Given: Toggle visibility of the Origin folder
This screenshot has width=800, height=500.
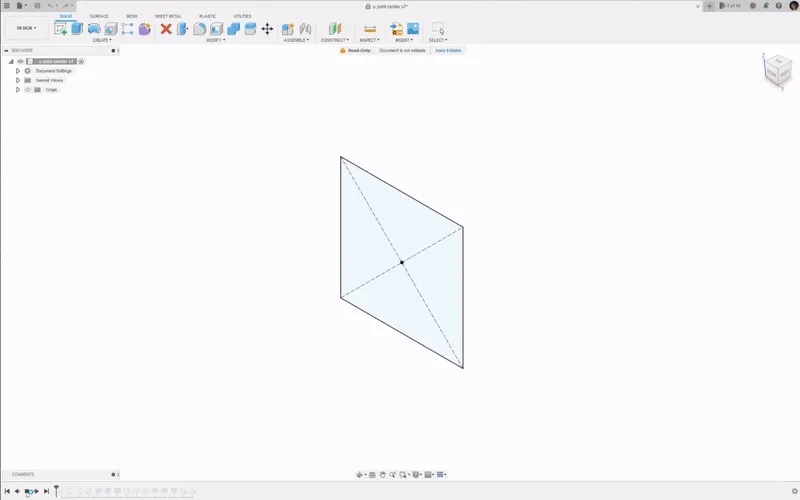Looking at the screenshot, I should (x=28, y=90).
